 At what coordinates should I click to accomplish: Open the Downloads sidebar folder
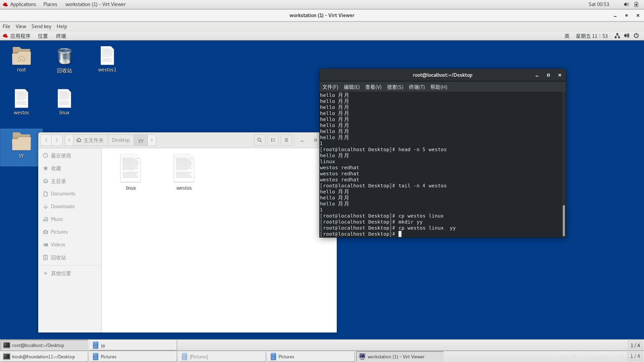click(63, 206)
